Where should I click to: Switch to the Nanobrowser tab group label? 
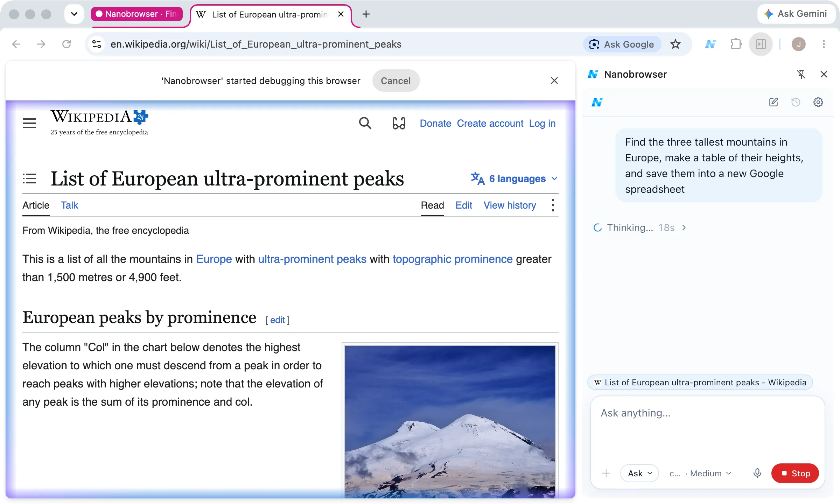pos(137,14)
